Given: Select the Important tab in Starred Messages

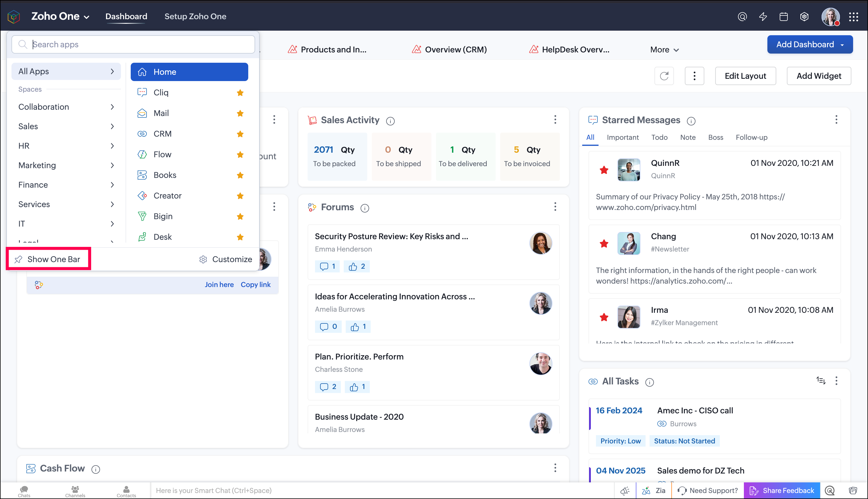Looking at the screenshot, I should [623, 137].
